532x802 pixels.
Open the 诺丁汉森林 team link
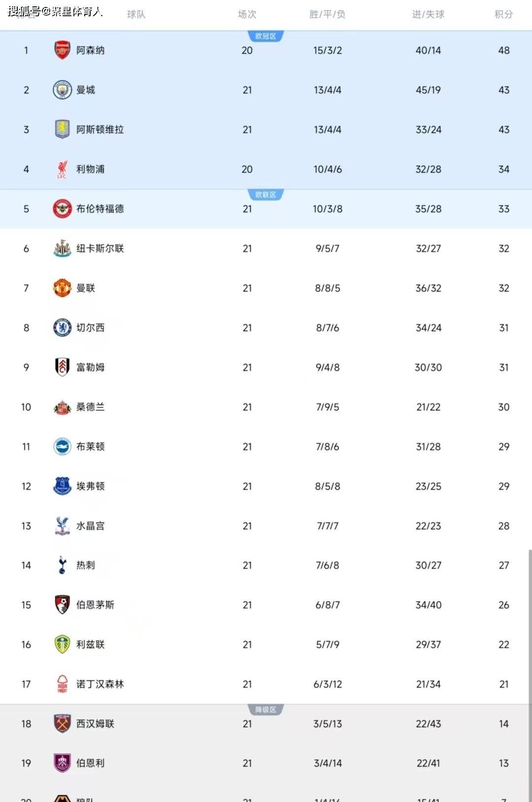pos(100,684)
